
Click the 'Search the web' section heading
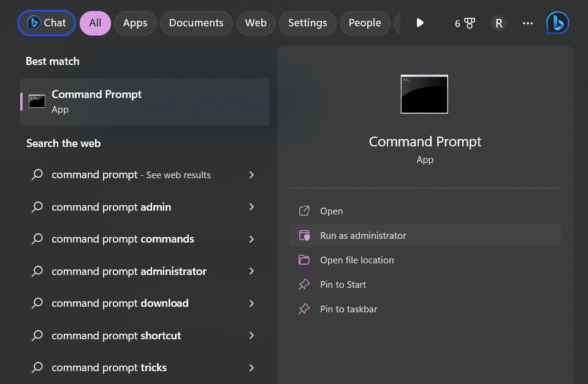pos(63,143)
